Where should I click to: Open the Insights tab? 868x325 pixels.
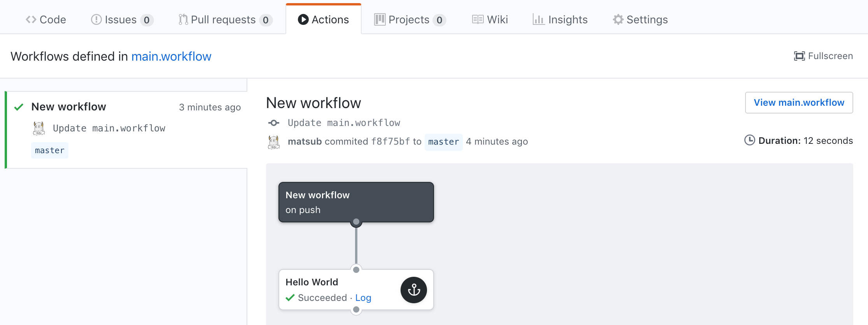click(560, 19)
